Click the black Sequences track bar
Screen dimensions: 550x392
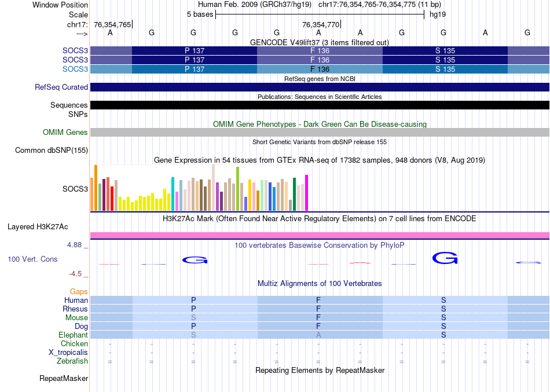(x=320, y=105)
